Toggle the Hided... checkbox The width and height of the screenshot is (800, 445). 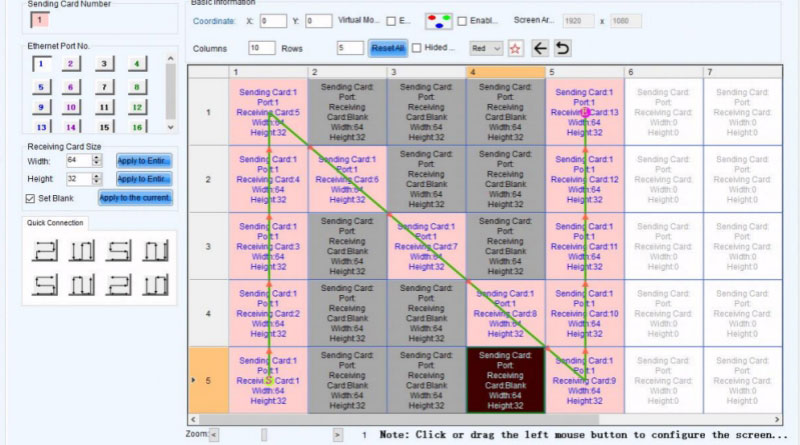click(x=417, y=48)
